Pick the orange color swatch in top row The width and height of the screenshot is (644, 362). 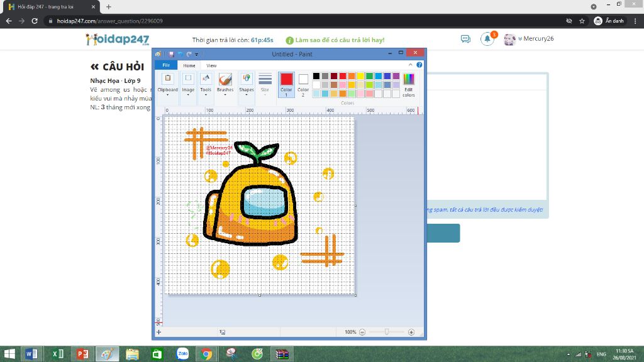point(352,76)
